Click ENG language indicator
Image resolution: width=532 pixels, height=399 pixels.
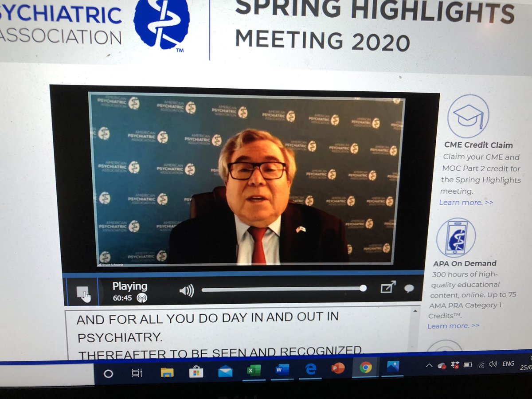click(x=508, y=364)
